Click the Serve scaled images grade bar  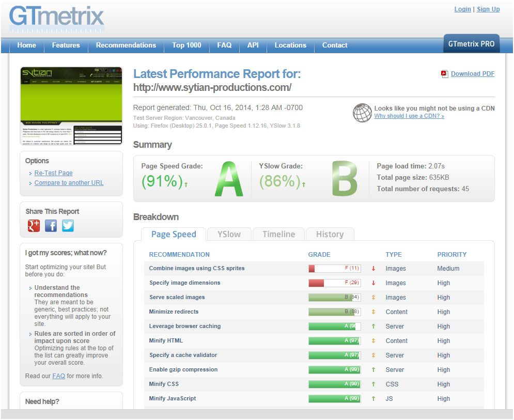click(x=334, y=298)
